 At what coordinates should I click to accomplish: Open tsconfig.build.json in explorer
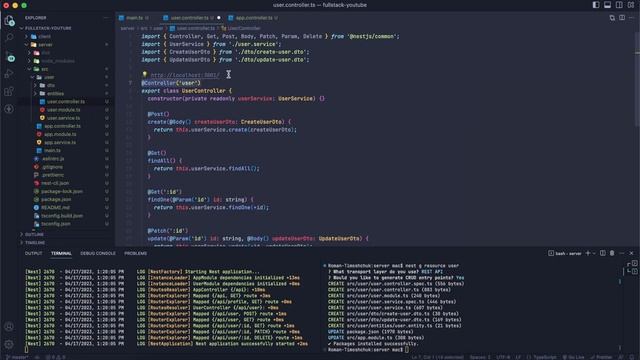click(x=62, y=216)
